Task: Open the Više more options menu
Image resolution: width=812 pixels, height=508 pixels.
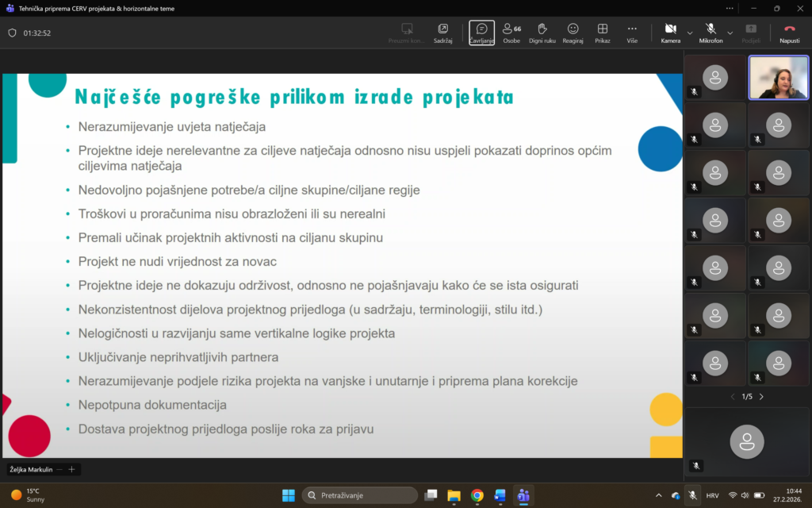Action: (x=632, y=33)
